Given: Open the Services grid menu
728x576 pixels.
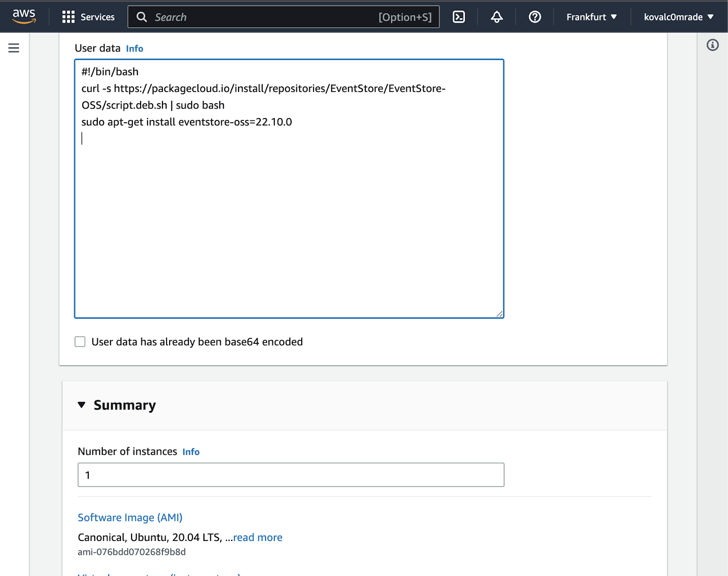Looking at the screenshot, I should tap(68, 17).
